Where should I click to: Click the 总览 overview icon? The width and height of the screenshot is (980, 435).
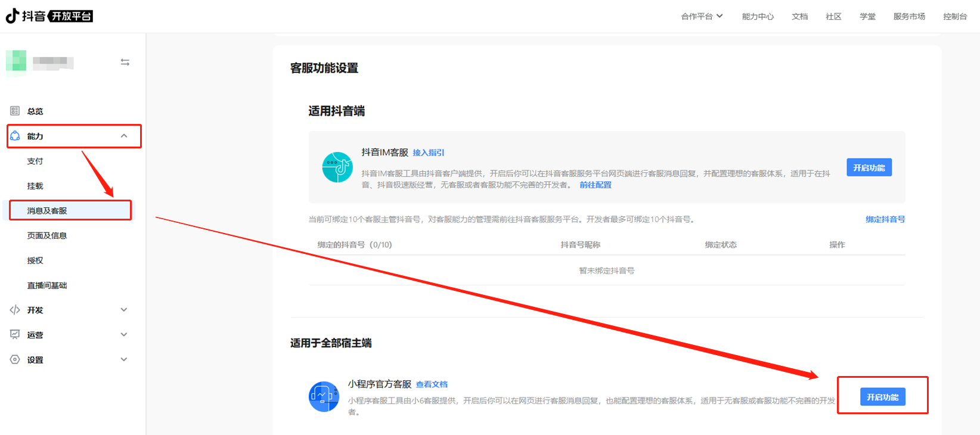click(15, 111)
